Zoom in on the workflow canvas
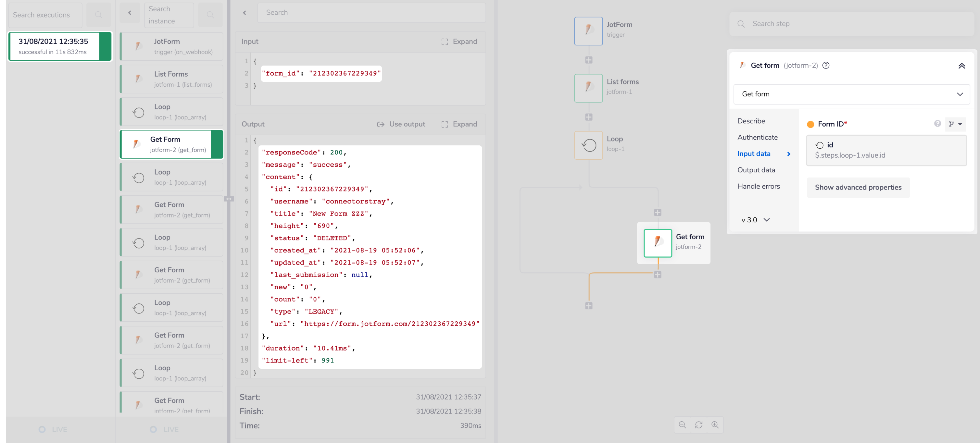The height and width of the screenshot is (443, 980). coord(715,425)
